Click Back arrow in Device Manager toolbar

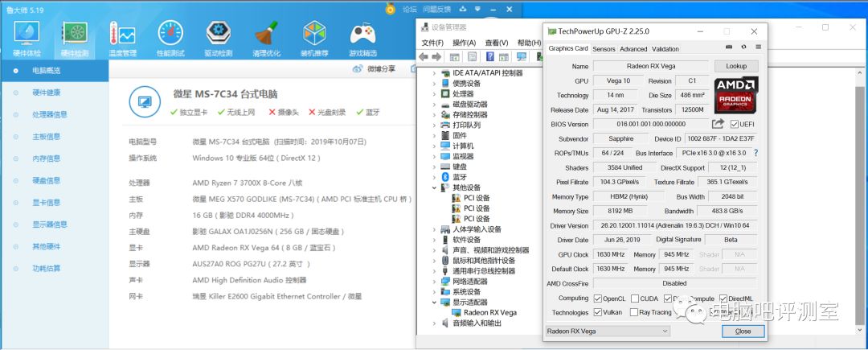(x=424, y=56)
